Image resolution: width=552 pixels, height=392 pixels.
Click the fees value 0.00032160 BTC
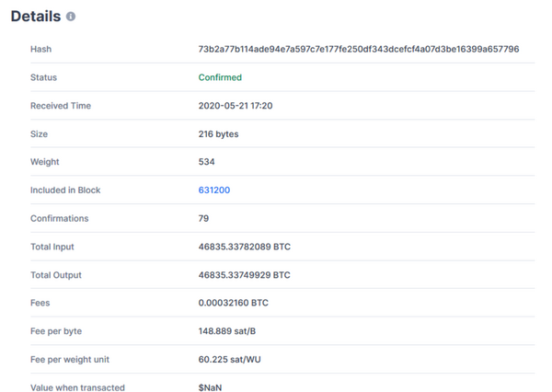(233, 303)
